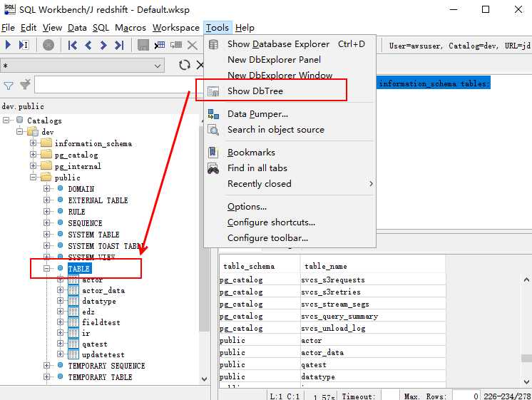The height and width of the screenshot is (400, 532).
Task: Click the Bookmarks icon in menu
Action: pos(213,152)
